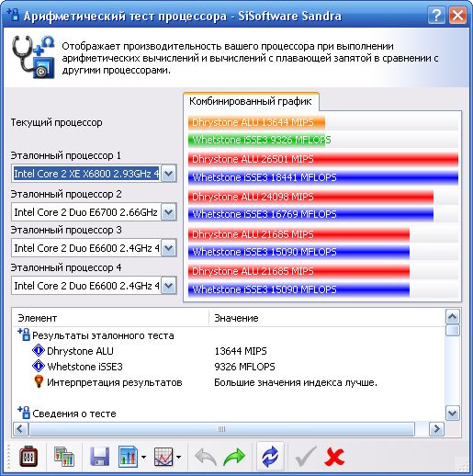
Task: Go forward with the green arrow icon
Action: tap(234, 457)
